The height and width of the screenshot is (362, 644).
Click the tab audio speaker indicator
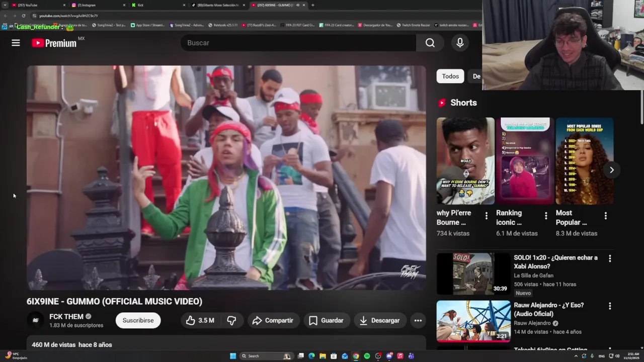tap(298, 5)
